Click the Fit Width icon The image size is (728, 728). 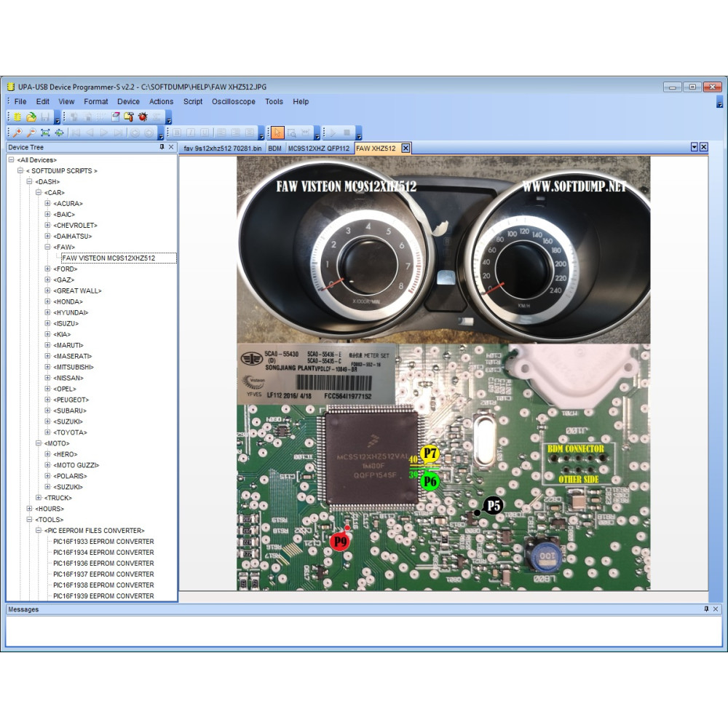pyautogui.click(x=60, y=132)
